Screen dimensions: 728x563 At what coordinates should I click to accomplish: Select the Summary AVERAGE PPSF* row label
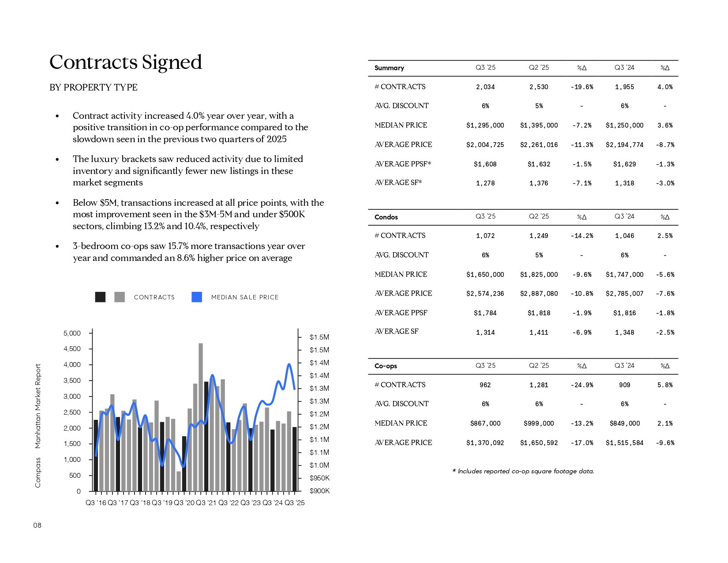pos(403,164)
